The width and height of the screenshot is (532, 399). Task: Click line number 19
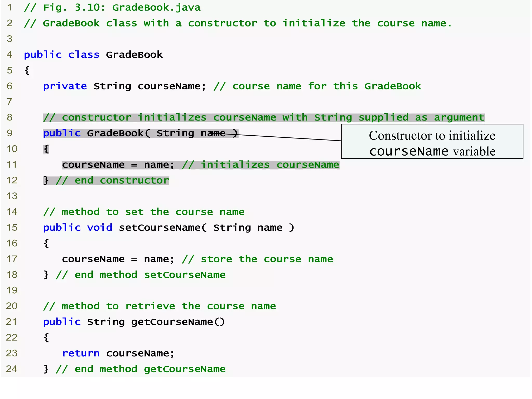click(x=12, y=290)
